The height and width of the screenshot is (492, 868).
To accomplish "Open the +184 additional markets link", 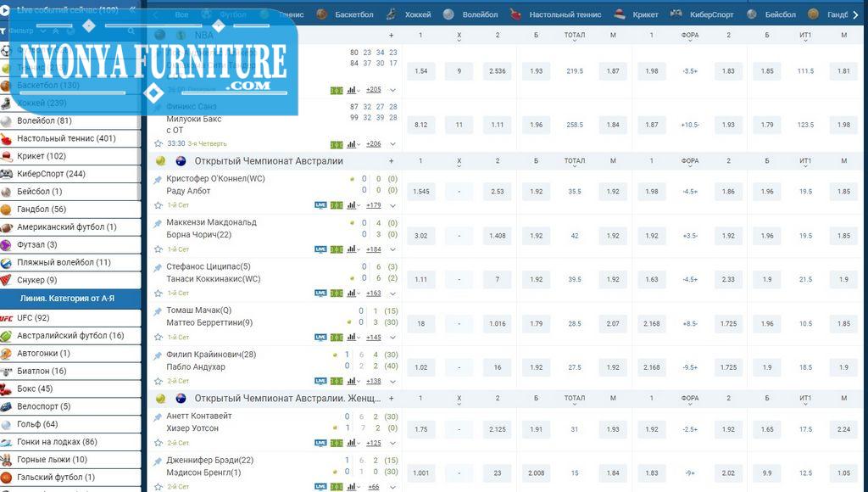I will click(x=374, y=249).
